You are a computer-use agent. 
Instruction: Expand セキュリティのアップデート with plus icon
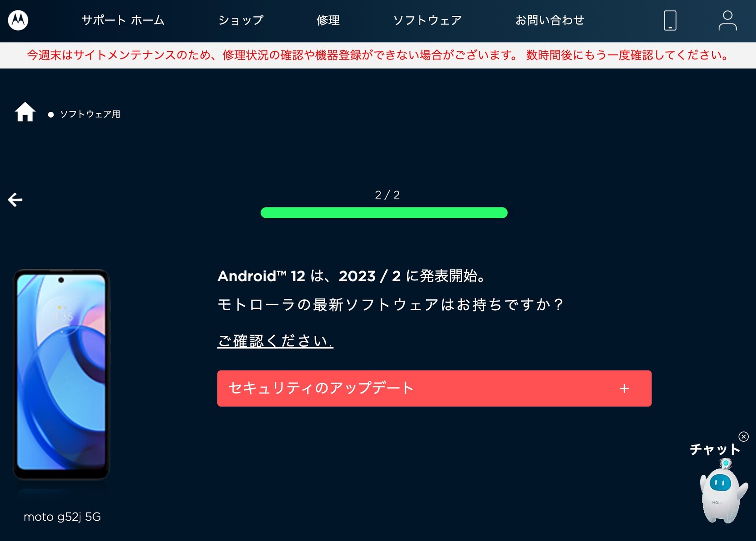[624, 389]
